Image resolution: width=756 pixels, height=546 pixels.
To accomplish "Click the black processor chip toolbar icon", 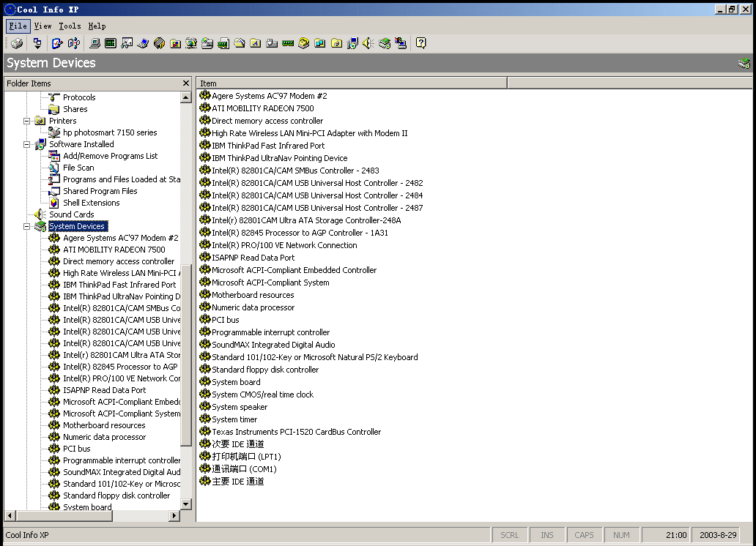I will [159, 43].
